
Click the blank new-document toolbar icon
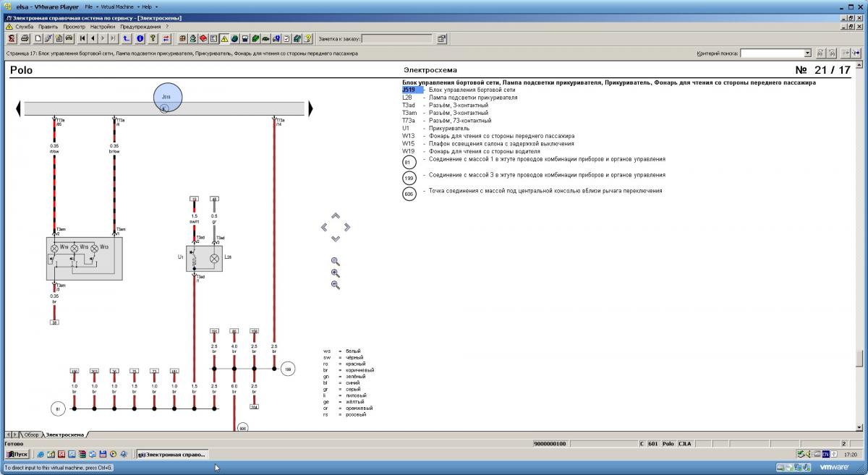(37, 38)
